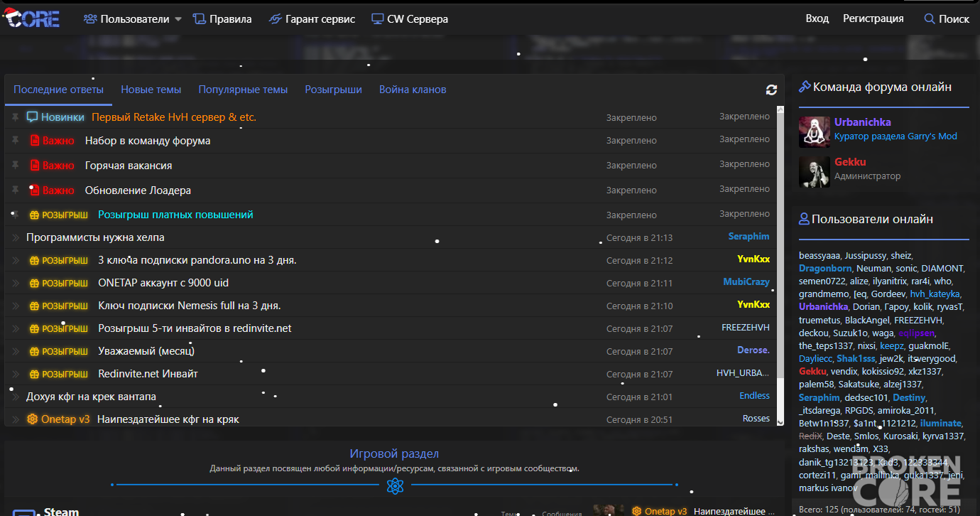Click the atom icon under Игровой раздел

click(395, 486)
